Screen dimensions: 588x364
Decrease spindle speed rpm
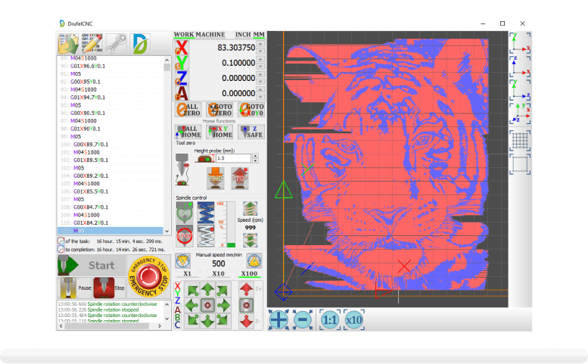[250, 240]
